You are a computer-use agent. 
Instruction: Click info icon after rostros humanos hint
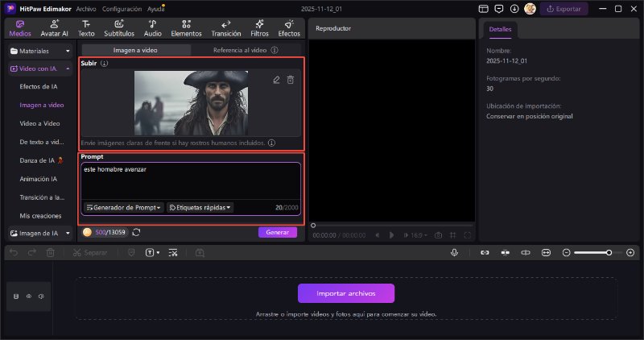[271, 143]
